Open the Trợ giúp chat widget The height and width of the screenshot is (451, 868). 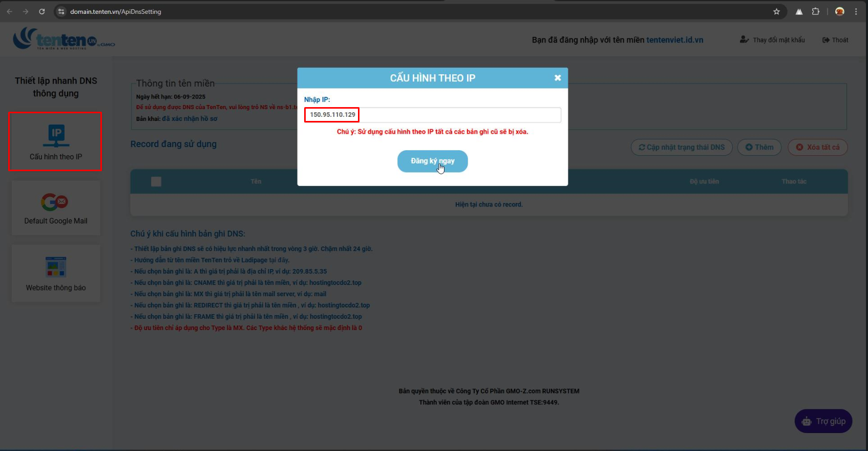(823, 421)
